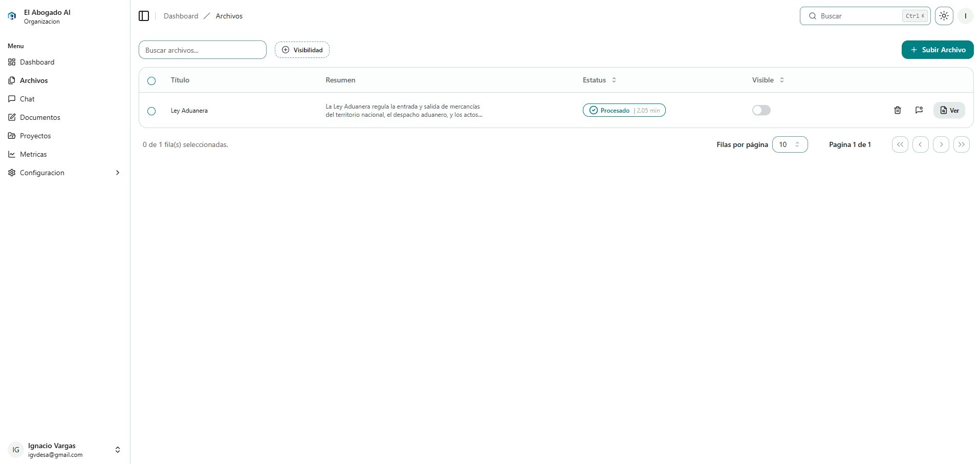
Task: Click the Subir Archivo button
Action: (937, 50)
